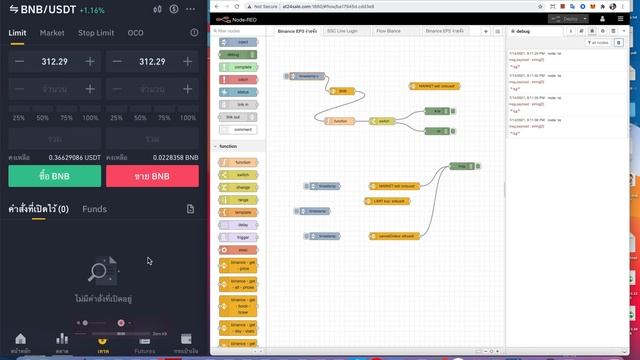Switch to Stop Limit order tab
640x360 pixels.
click(96, 33)
